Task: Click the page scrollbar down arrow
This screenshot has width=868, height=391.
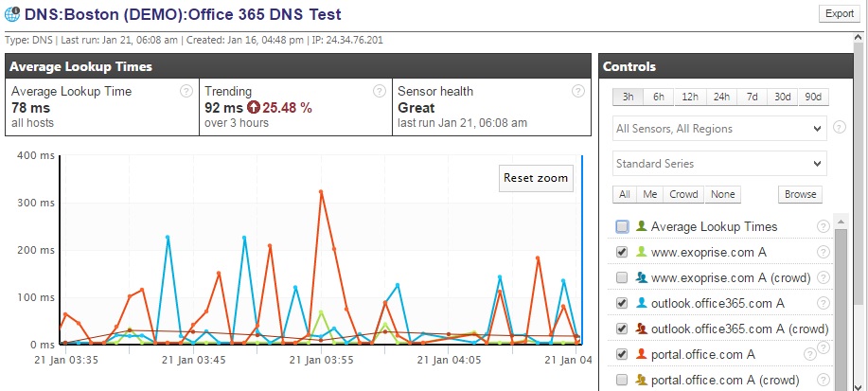Action: click(x=859, y=385)
